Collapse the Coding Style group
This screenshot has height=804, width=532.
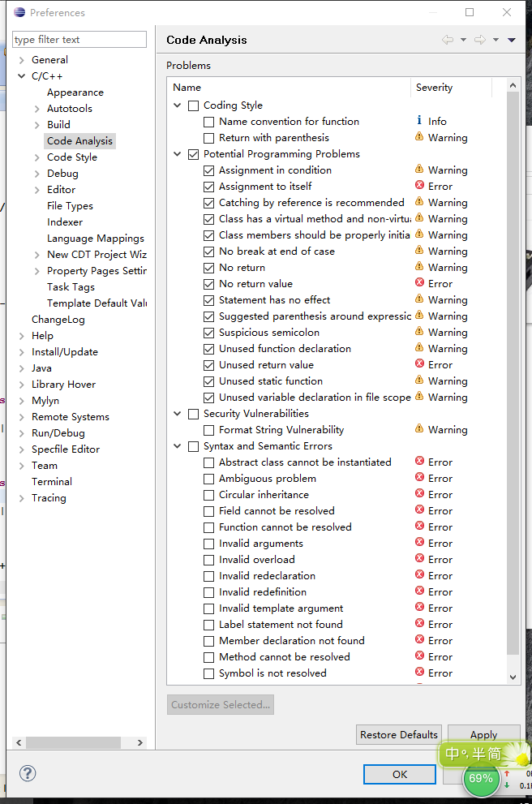tap(178, 105)
